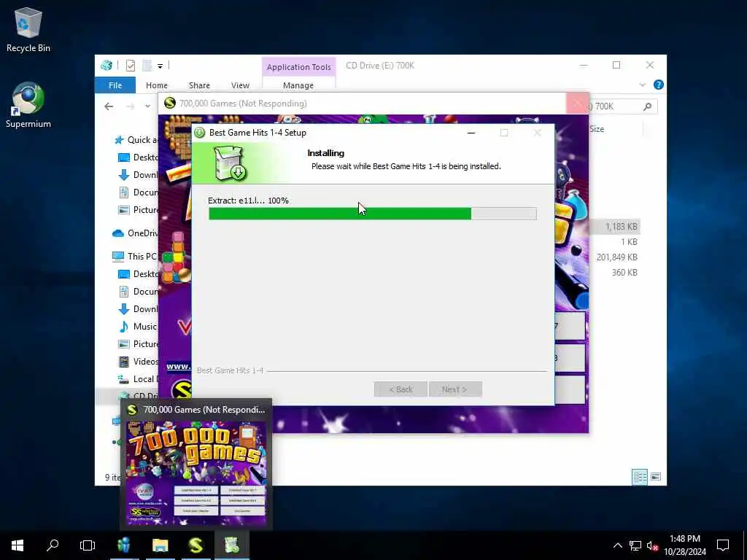Open the Quick Access Toolbar customize dropdown

tap(160, 66)
